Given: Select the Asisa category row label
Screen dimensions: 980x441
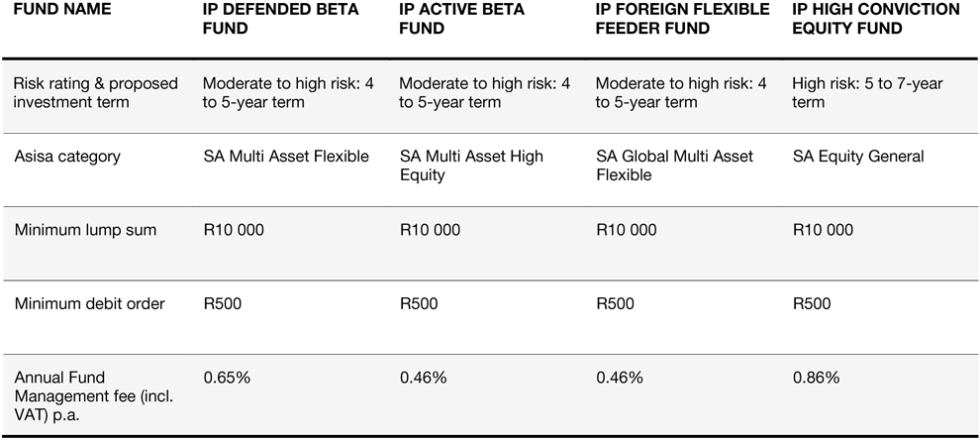Looking at the screenshot, I should click(x=68, y=157).
